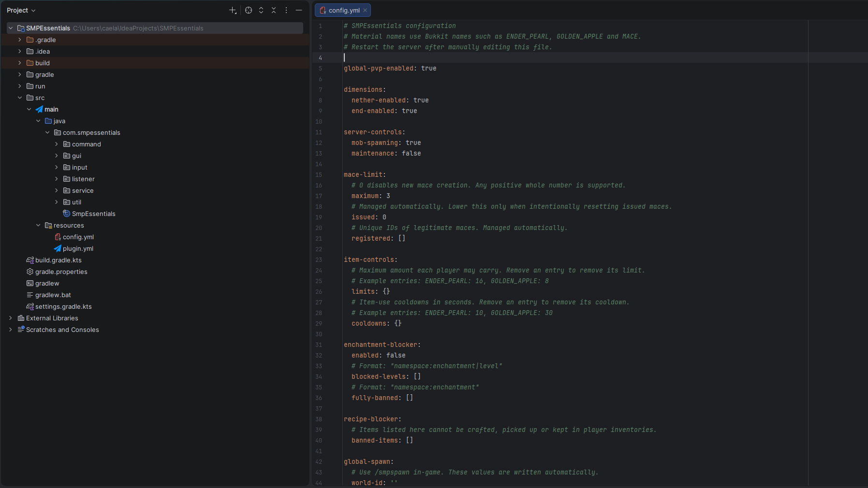Click the 'banned-items: []' line
This screenshot has height=488, width=868.
click(x=383, y=440)
